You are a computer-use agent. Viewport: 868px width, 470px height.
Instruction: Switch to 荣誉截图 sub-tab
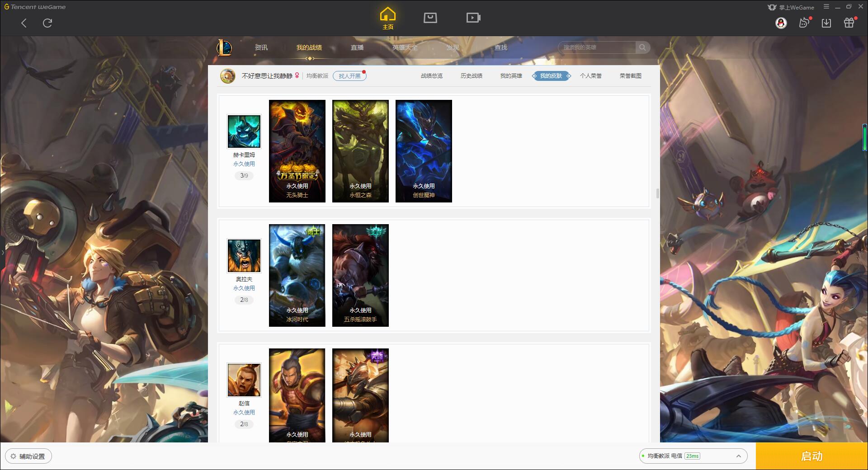pos(631,76)
